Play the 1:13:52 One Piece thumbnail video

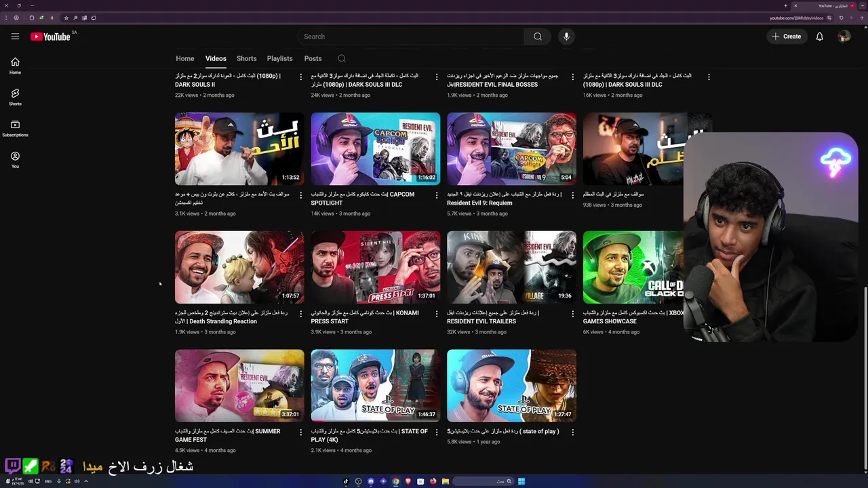click(239, 149)
